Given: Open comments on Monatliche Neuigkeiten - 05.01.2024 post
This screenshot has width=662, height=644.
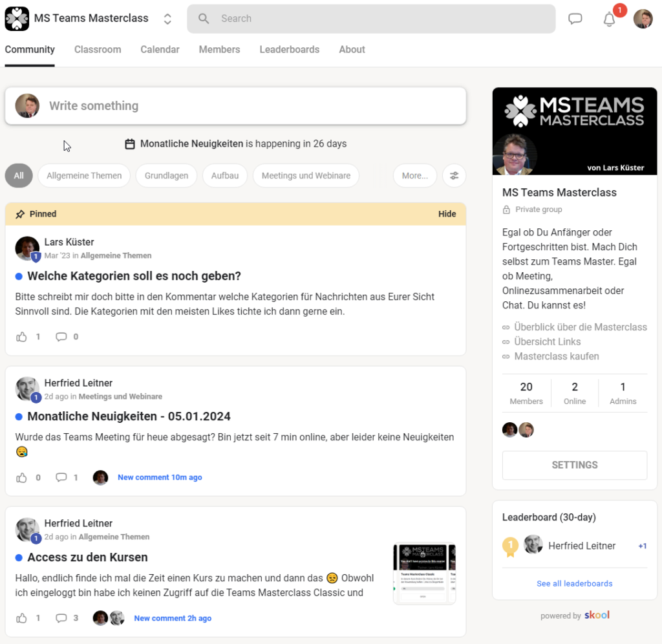Looking at the screenshot, I should [x=61, y=477].
